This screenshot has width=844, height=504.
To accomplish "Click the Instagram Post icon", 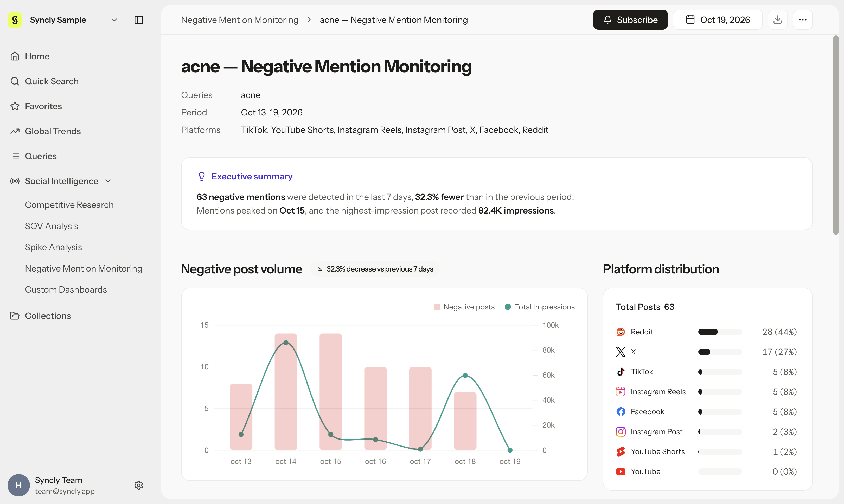I will click(621, 432).
